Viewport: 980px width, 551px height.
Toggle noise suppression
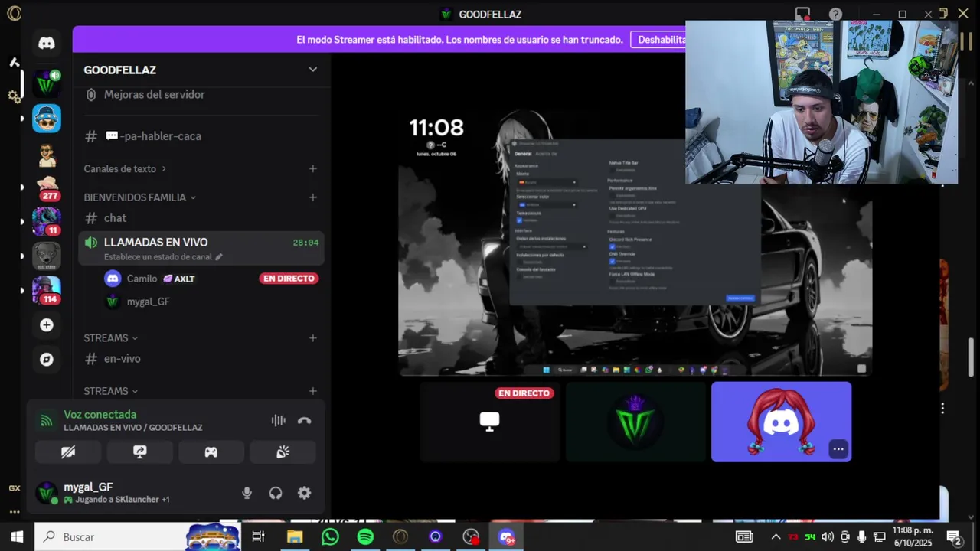pyautogui.click(x=278, y=420)
